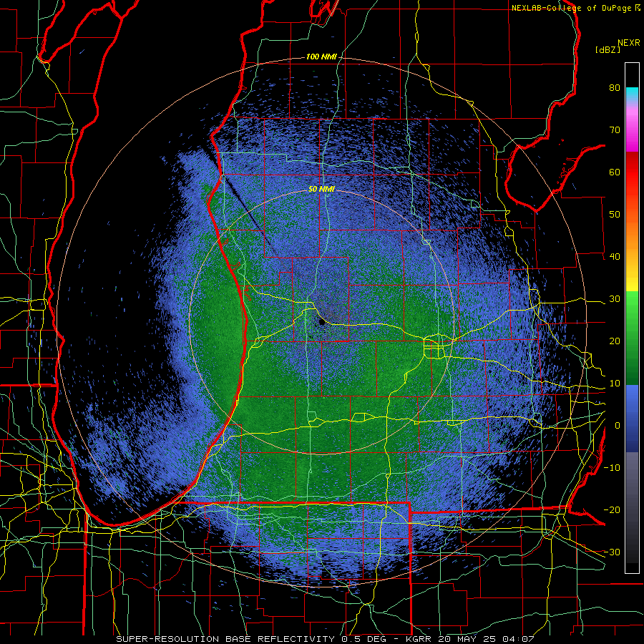The height and width of the screenshot is (644, 644).
Task: Click the NEXLAB-College of DuPage credit text
Action: click(x=571, y=8)
